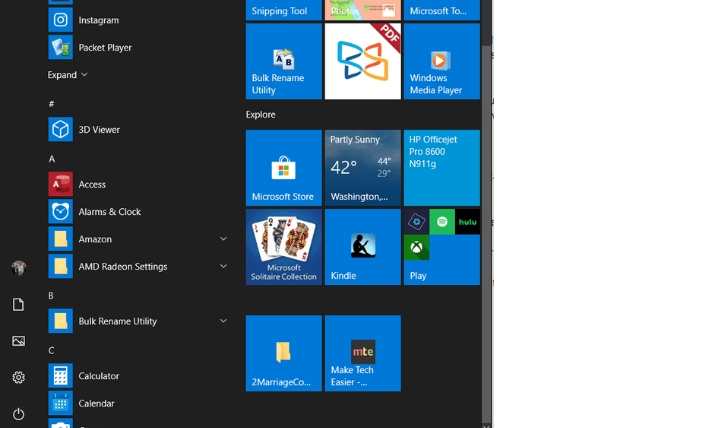This screenshot has width=720, height=428.
Task: Click the user account avatar
Action: [18, 267]
